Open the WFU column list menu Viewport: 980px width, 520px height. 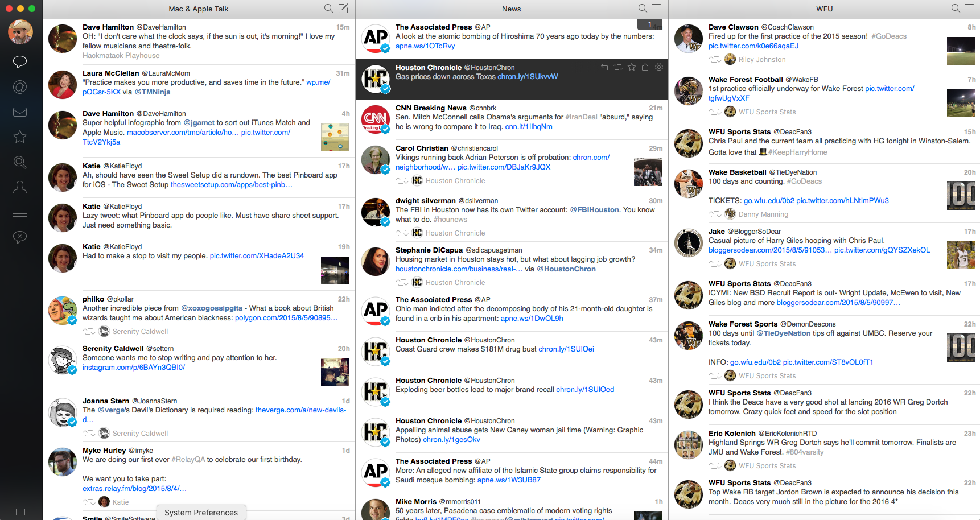(970, 9)
